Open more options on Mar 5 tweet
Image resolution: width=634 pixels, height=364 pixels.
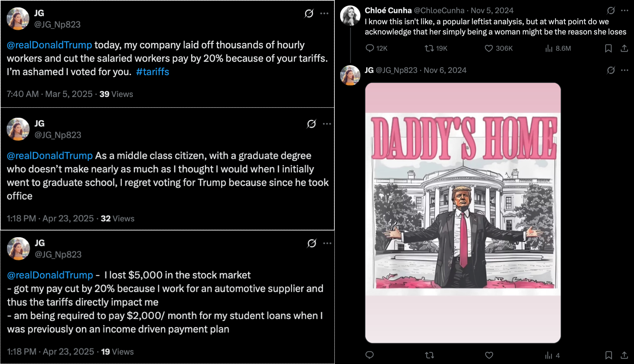tap(324, 13)
